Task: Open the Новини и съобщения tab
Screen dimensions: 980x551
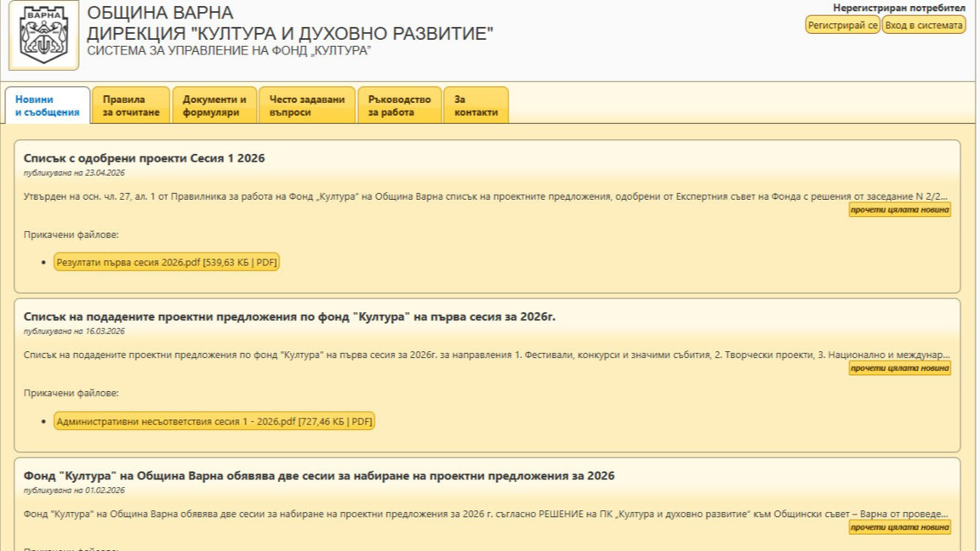Action: [x=48, y=105]
